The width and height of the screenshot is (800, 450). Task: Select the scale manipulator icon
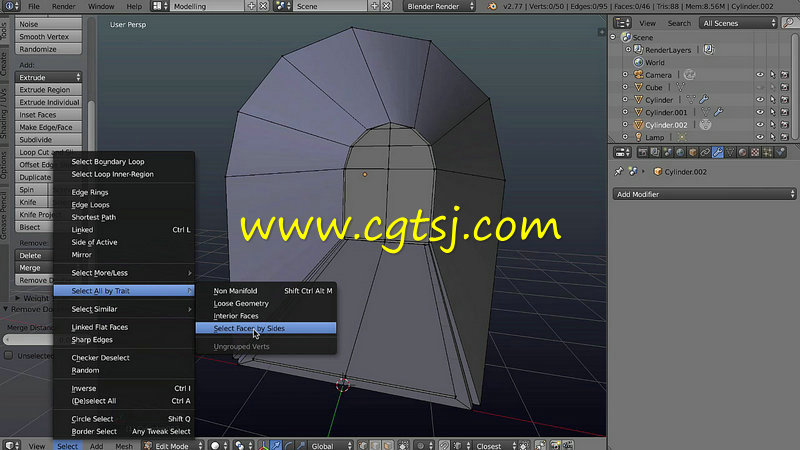tap(301, 445)
